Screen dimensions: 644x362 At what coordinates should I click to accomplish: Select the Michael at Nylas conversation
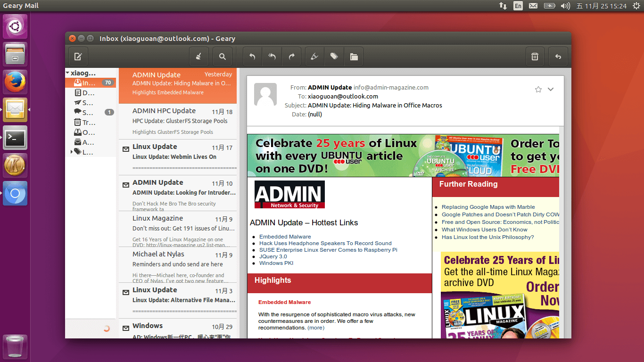tap(178, 264)
